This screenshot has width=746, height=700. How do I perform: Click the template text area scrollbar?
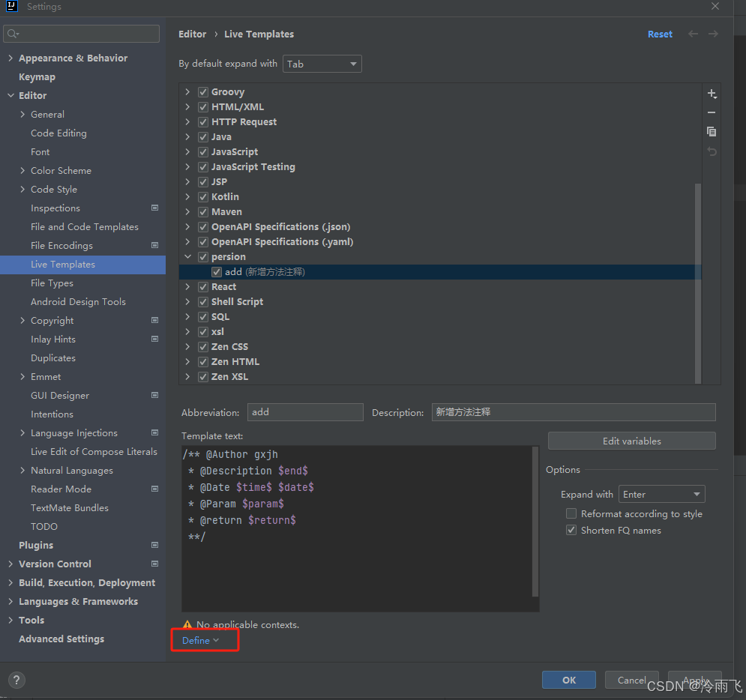tap(535, 521)
